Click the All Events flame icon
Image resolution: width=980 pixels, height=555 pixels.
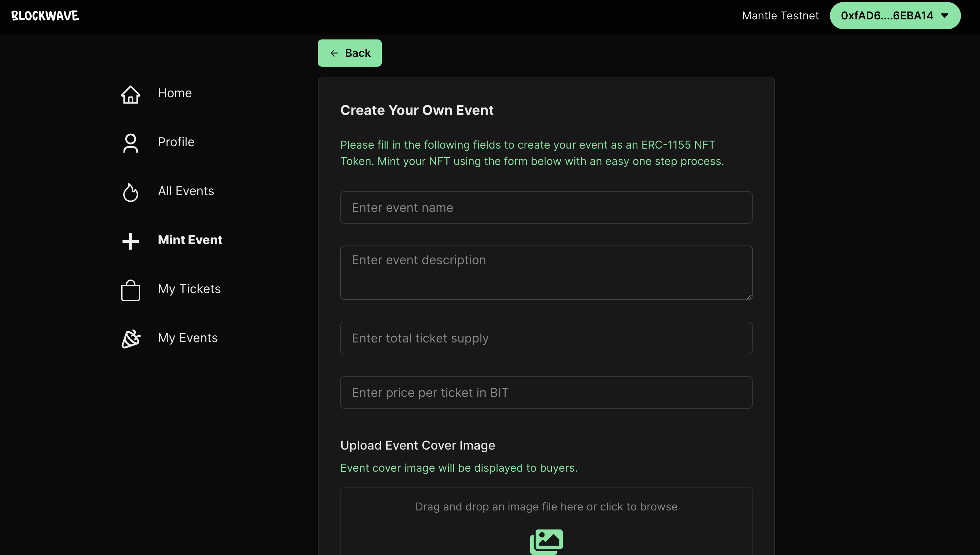pyautogui.click(x=130, y=192)
